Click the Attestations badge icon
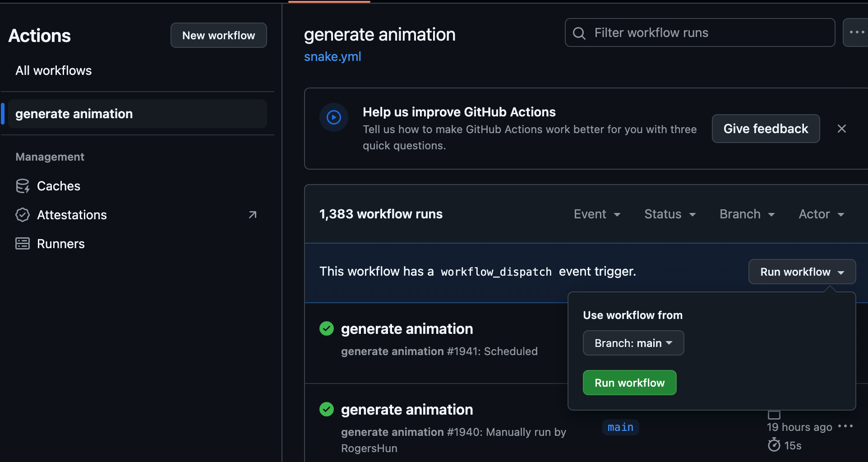868x462 pixels. (23, 215)
